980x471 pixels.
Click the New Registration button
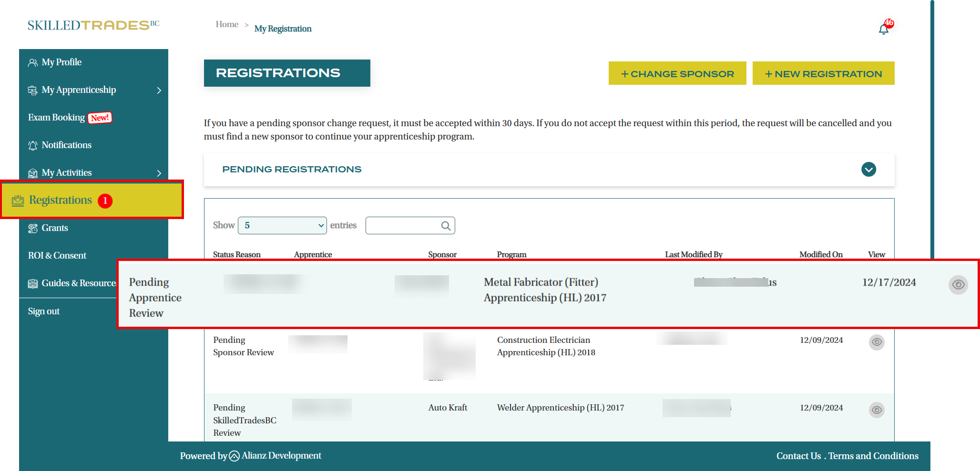coord(823,74)
